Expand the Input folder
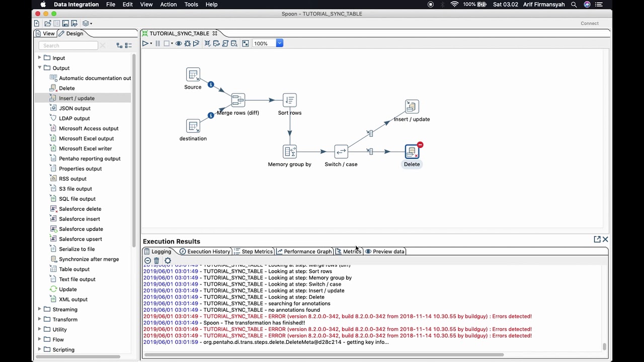Screen dimensions: 644x362 coord(40,58)
